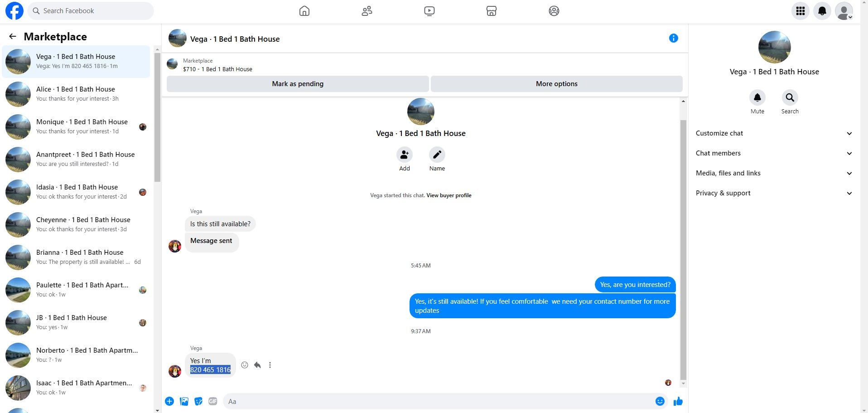Open more options for Vega's message
Image resolution: width=868 pixels, height=413 pixels.
tap(270, 365)
